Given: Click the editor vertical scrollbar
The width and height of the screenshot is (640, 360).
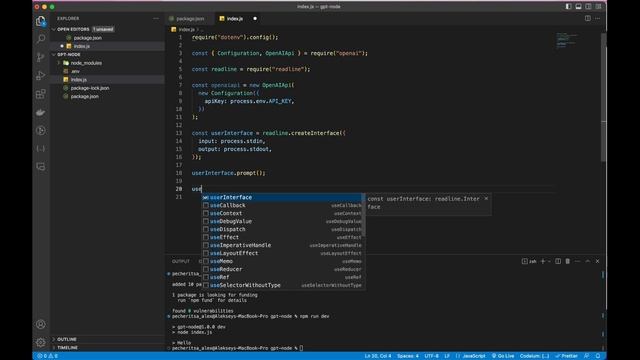Looking at the screenshot, I should tap(604, 97).
